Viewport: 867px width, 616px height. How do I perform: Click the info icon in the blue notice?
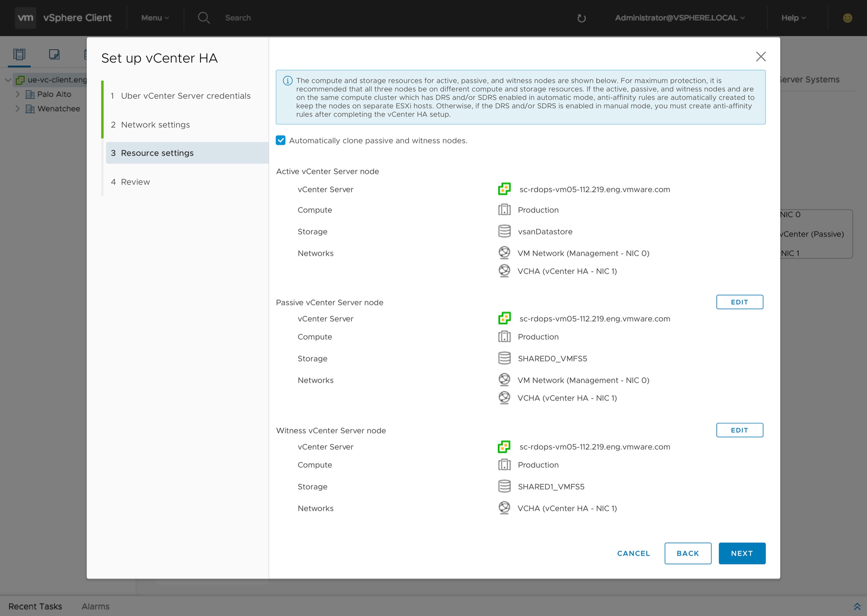click(288, 81)
